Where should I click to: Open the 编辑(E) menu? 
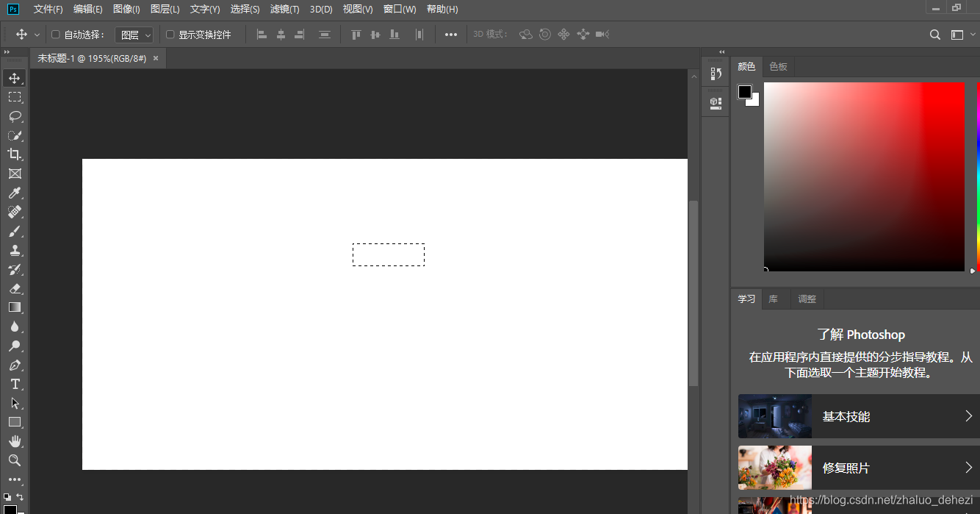click(88, 10)
